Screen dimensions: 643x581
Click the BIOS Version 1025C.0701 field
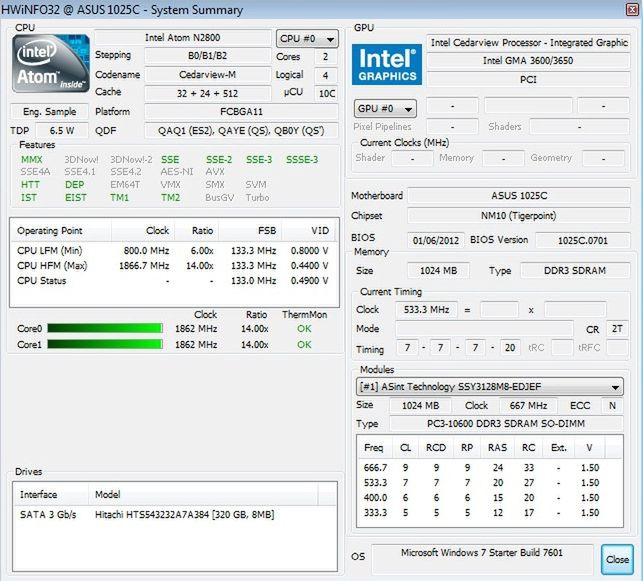coord(583,240)
